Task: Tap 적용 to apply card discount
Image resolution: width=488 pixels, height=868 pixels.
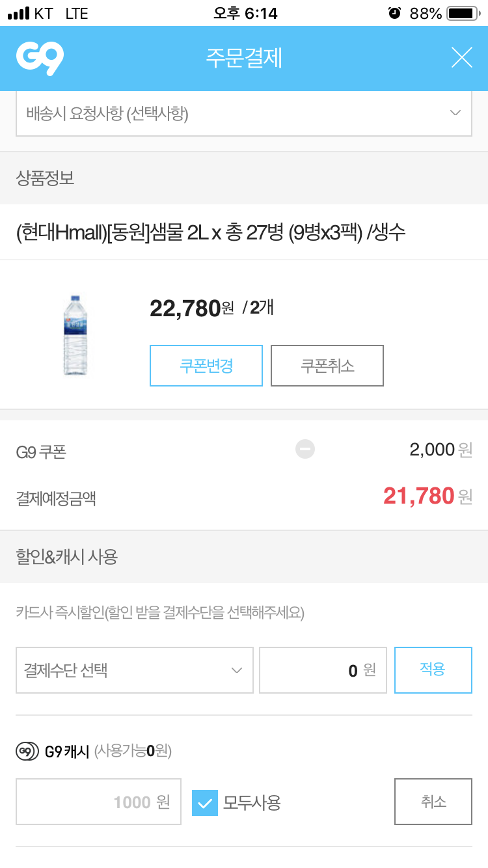Action: coord(433,670)
